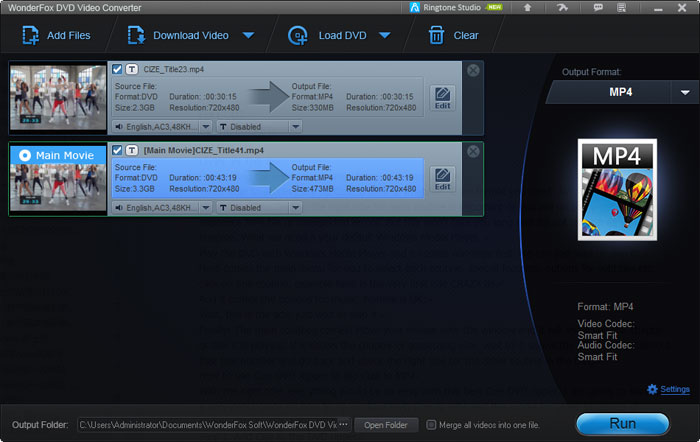Remove CIZE_Title23.mp4 with its X button

coord(473,70)
